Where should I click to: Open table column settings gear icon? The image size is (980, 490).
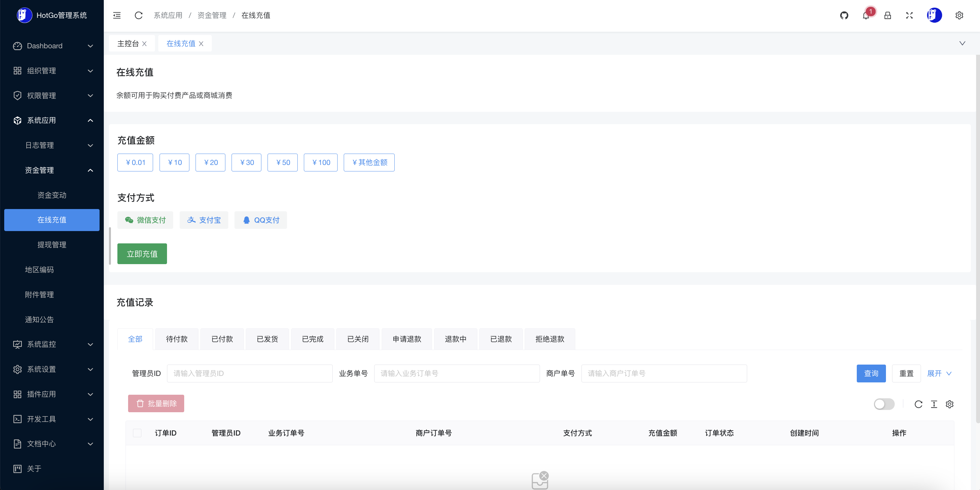point(950,404)
